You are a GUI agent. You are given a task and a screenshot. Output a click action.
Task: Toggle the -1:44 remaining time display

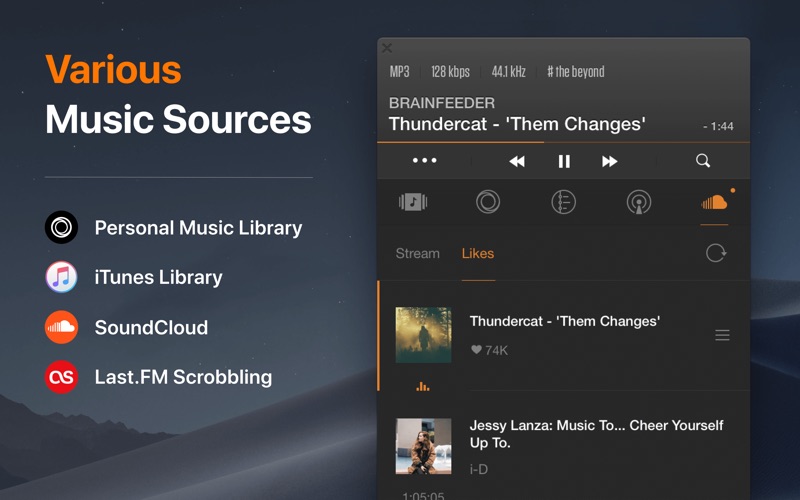coord(718,126)
